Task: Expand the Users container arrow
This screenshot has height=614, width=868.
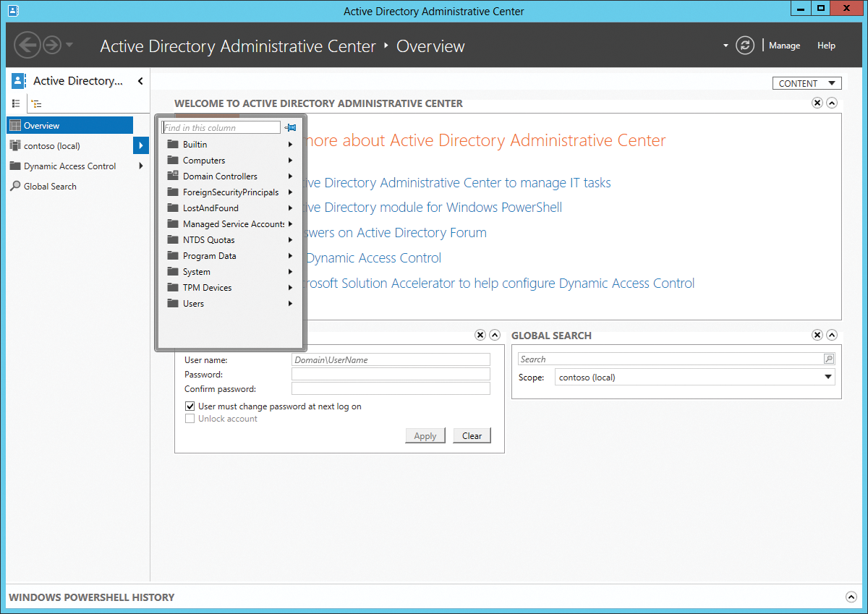Action: point(290,303)
